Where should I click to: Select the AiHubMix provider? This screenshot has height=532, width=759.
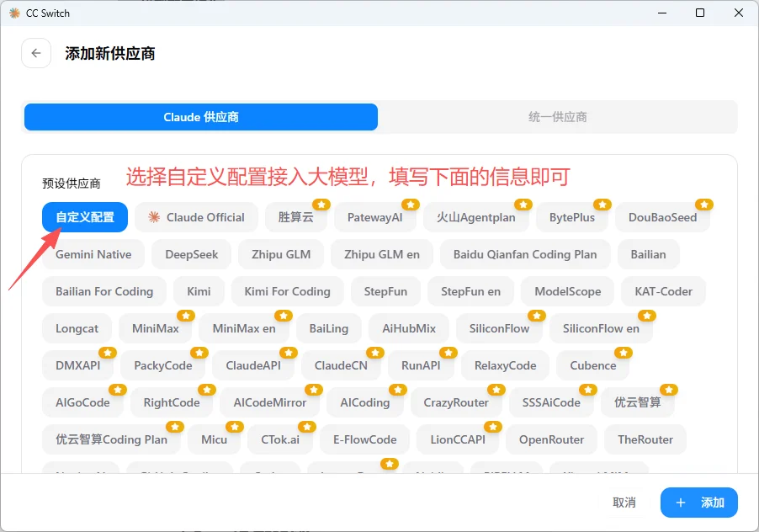point(409,328)
